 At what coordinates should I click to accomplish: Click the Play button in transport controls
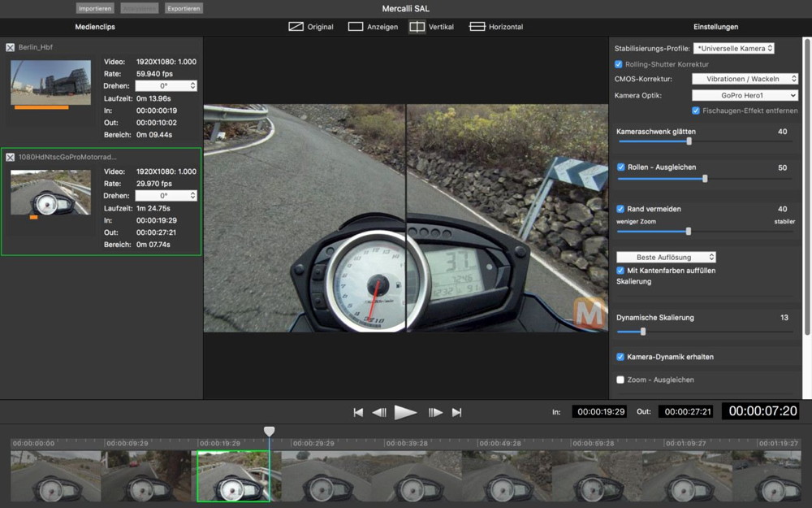(x=405, y=412)
